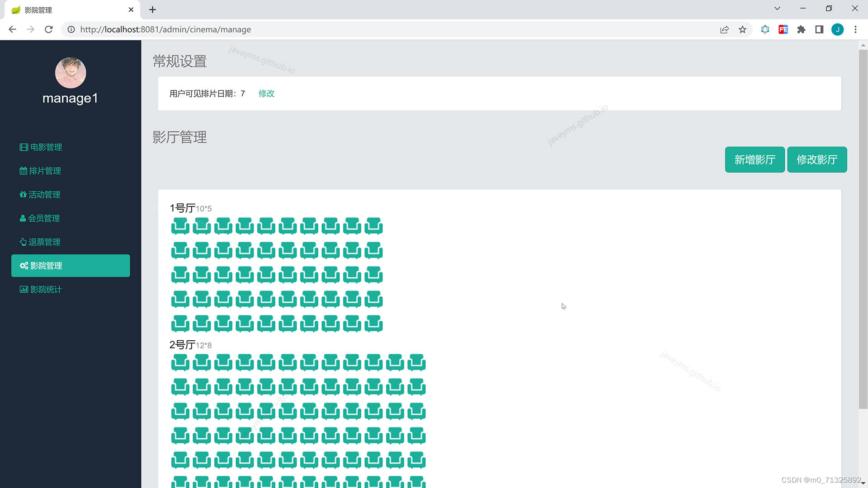Open the Chrome profile J avatar
Viewport: 868px width, 488px height.
click(x=837, y=29)
